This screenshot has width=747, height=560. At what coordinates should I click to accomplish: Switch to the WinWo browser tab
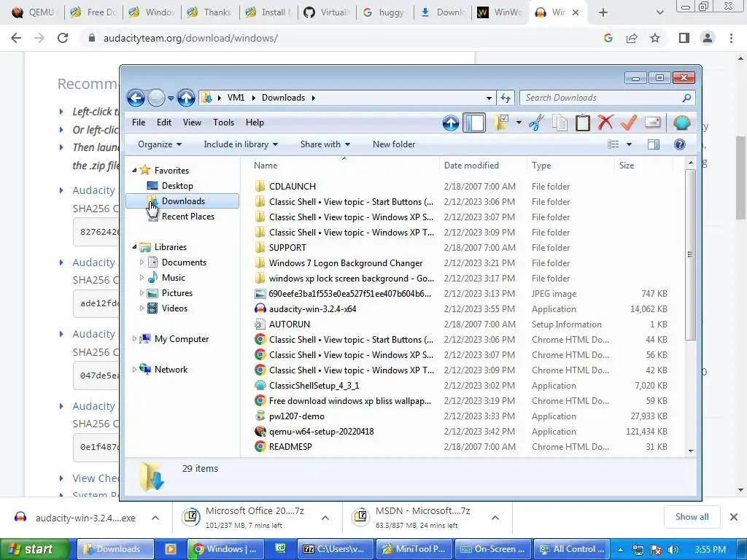pos(500,12)
